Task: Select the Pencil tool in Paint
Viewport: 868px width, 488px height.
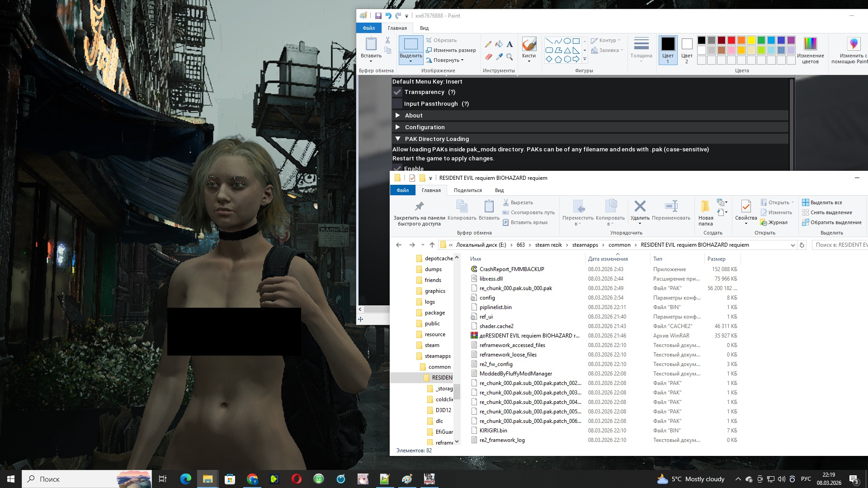Action: (x=488, y=44)
